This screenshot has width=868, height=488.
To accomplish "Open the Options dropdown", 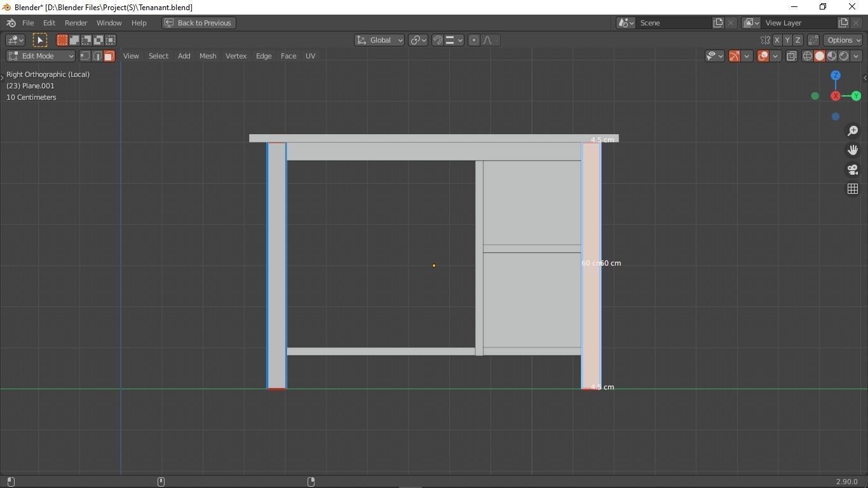I will click(843, 40).
